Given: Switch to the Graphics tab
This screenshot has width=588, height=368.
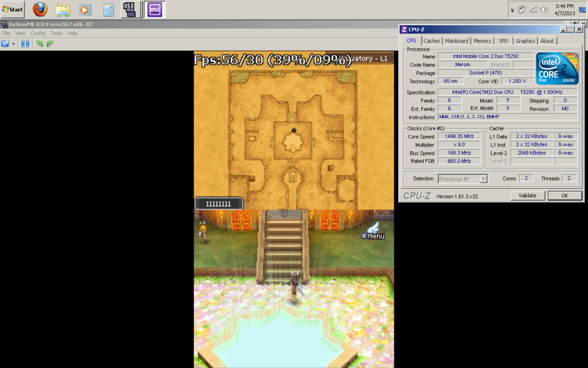Looking at the screenshot, I should [525, 41].
